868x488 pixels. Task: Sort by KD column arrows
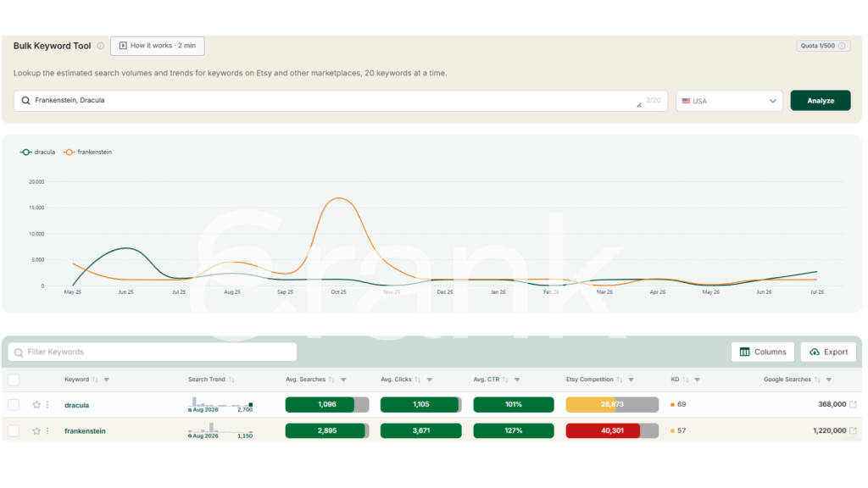(x=685, y=380)
